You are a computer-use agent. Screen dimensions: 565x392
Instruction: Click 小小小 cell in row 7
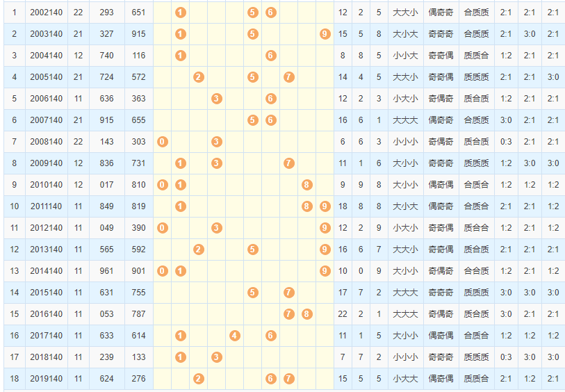click(x=405, y=142)
